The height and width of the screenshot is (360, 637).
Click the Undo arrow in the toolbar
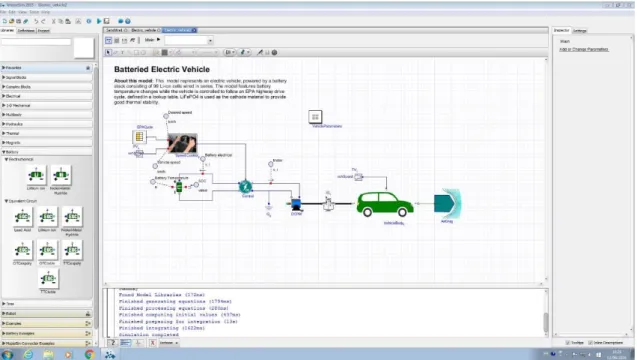(x=36, y=21)
